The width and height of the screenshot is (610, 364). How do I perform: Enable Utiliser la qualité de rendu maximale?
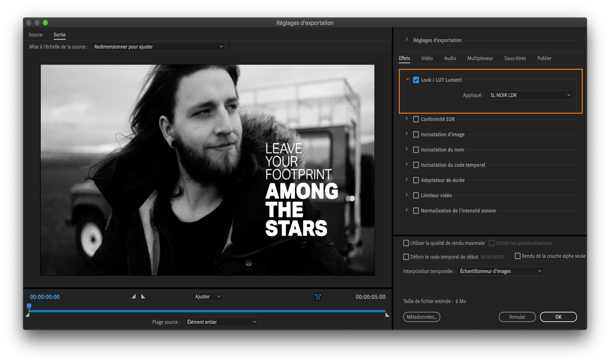pos(406,243)
